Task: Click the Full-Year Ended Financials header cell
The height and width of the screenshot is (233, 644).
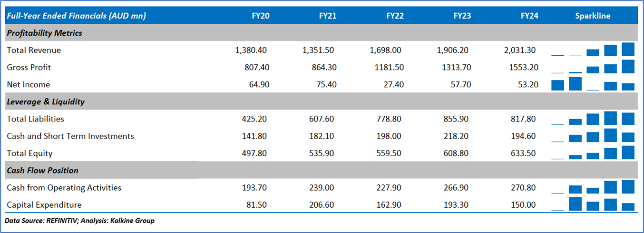Action: 77,16
